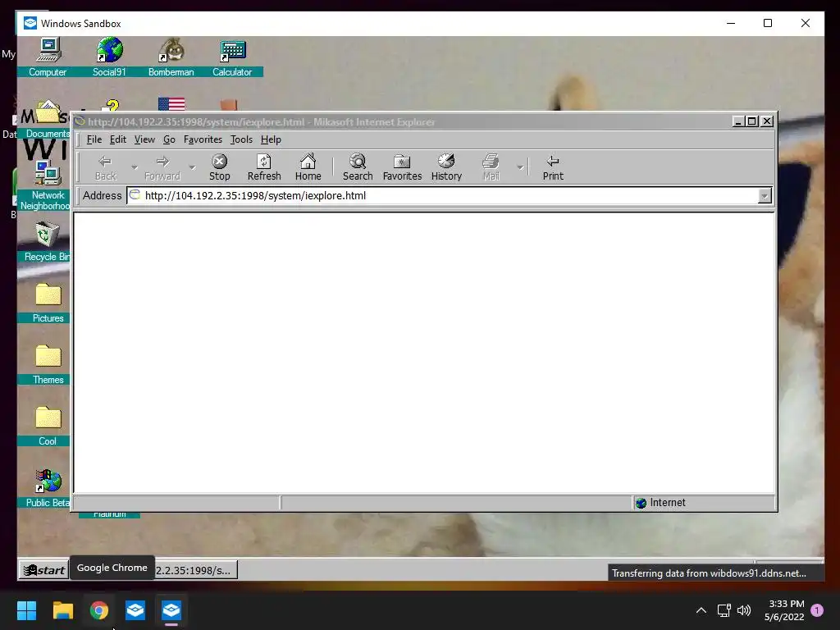Screen dimensions: 840x630
Task: Open the Help menu
Action: tap(271, 139)
